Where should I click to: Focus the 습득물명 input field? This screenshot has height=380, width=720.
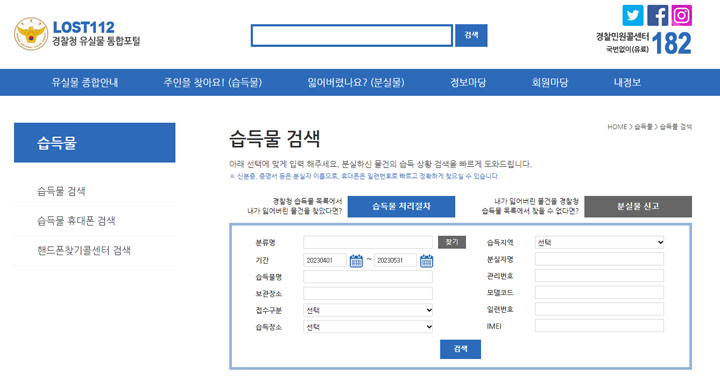coord(368,277)
